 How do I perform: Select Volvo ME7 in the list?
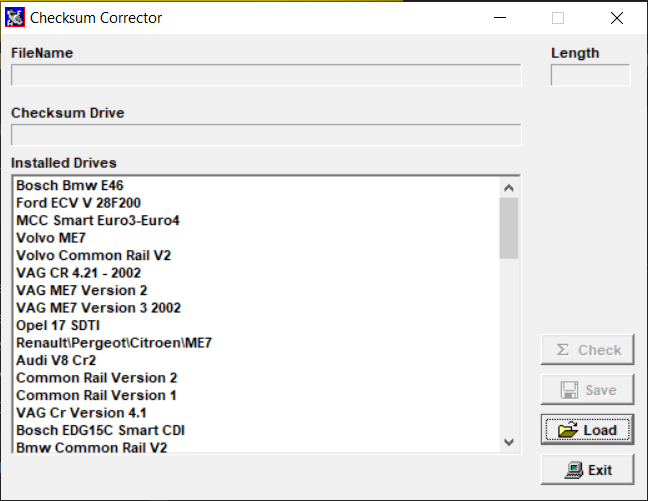pos(257,238)
